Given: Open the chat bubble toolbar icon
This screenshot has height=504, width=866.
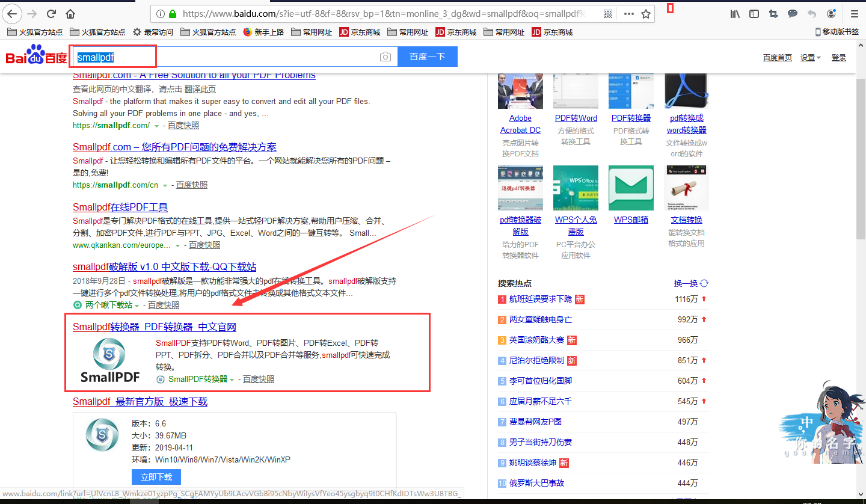Looking at the screenshot, I should (793, 13).
